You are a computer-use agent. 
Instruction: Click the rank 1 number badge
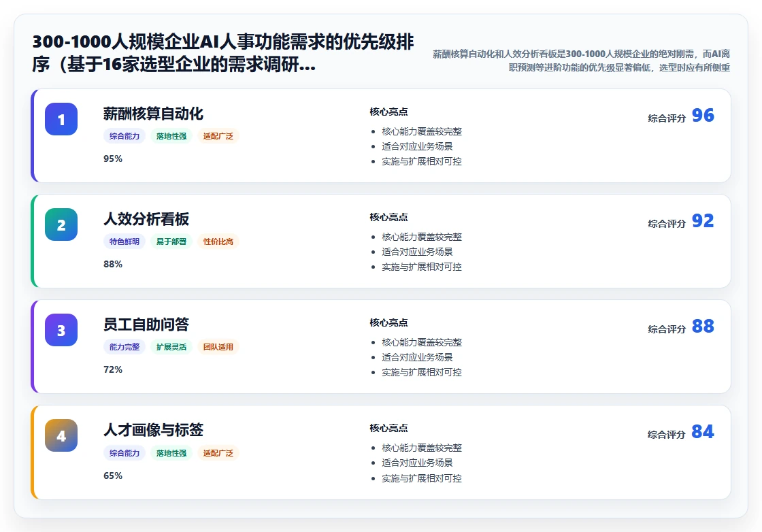click(x=61, y=119)
